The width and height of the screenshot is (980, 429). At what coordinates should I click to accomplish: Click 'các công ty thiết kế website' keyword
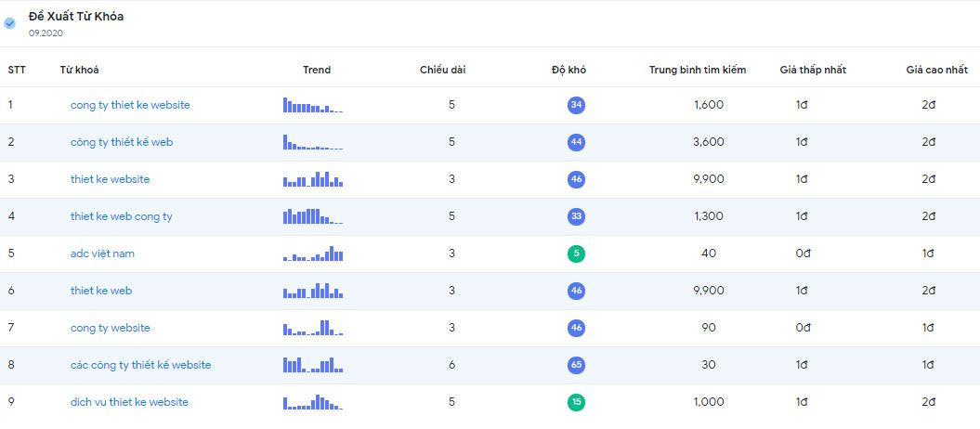(140, 365)
